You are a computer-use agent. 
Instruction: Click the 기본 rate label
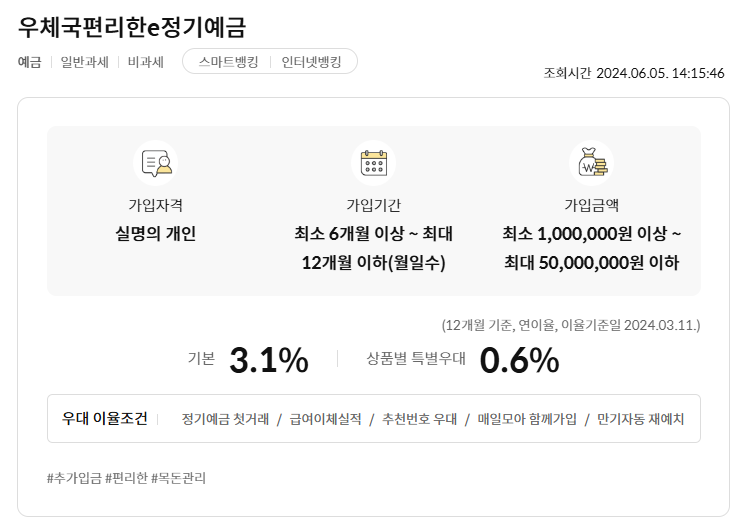pos(201,358)
